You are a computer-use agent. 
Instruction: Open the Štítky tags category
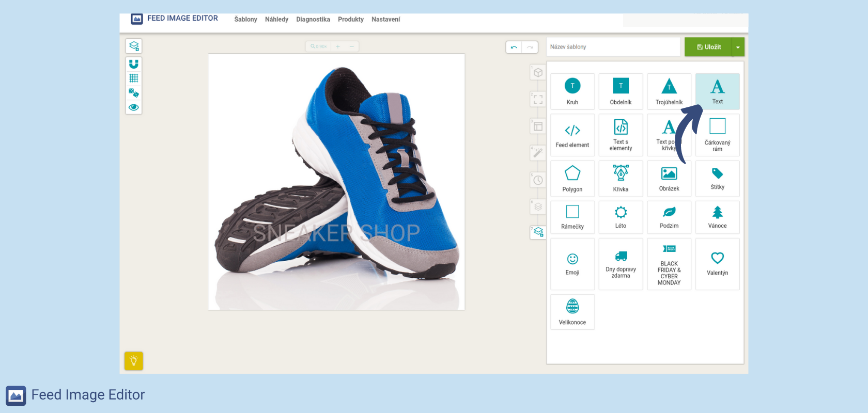pos(717,179)
